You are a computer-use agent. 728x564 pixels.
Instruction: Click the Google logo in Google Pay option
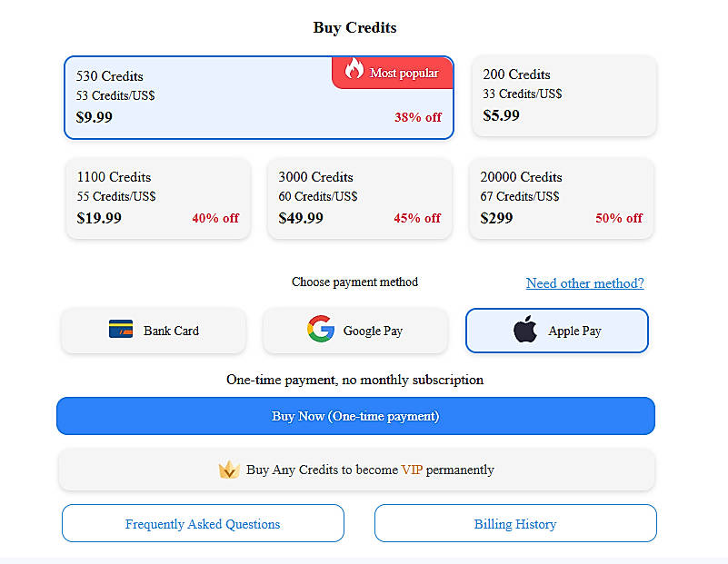pyautogui.click(x=320, y=330)
